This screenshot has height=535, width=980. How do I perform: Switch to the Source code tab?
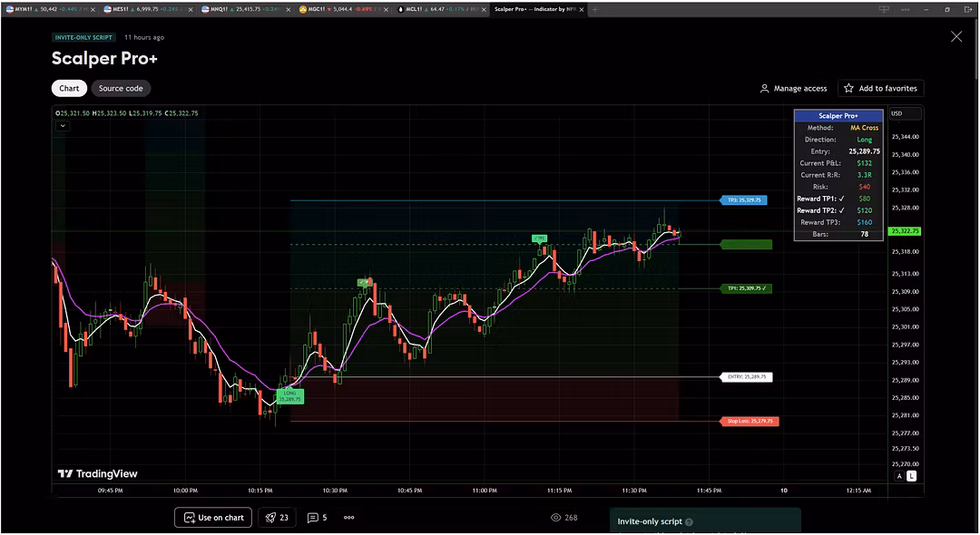[x=121, y=89]
